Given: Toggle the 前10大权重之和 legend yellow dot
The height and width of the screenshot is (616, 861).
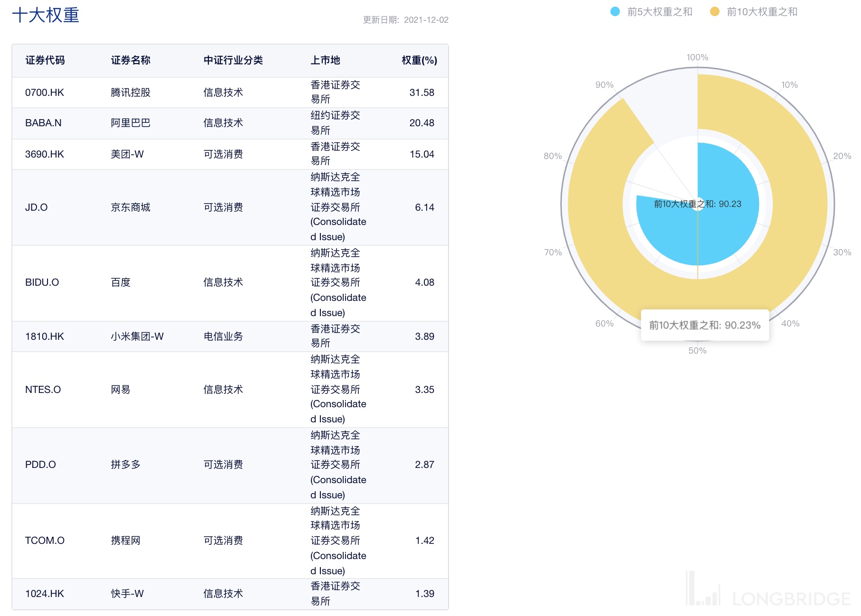Looking at the screenshot, I should tap(714, 12).
